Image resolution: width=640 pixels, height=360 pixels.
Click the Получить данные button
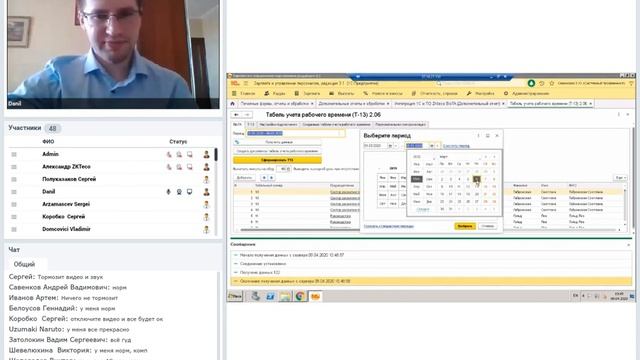point(277,142)
